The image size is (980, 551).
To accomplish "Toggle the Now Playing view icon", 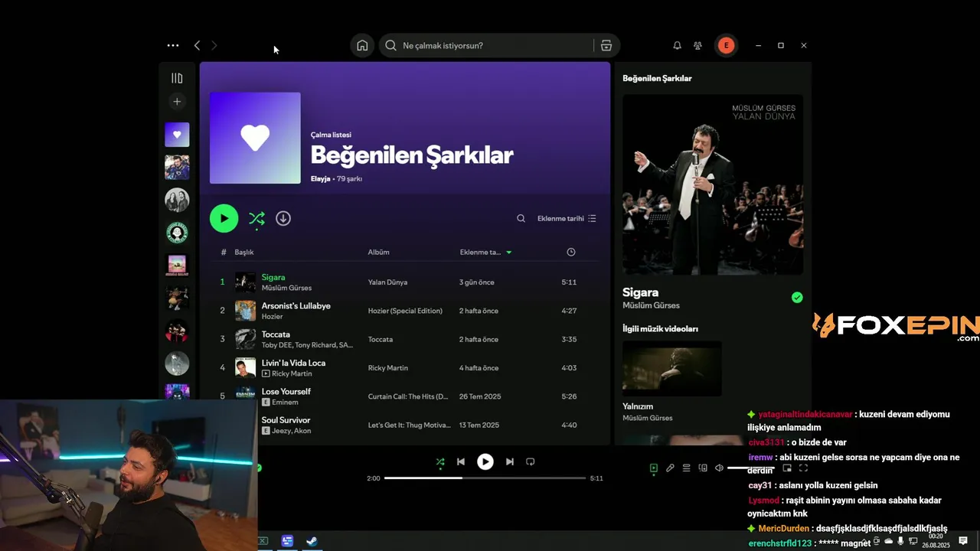I will 653,468.
